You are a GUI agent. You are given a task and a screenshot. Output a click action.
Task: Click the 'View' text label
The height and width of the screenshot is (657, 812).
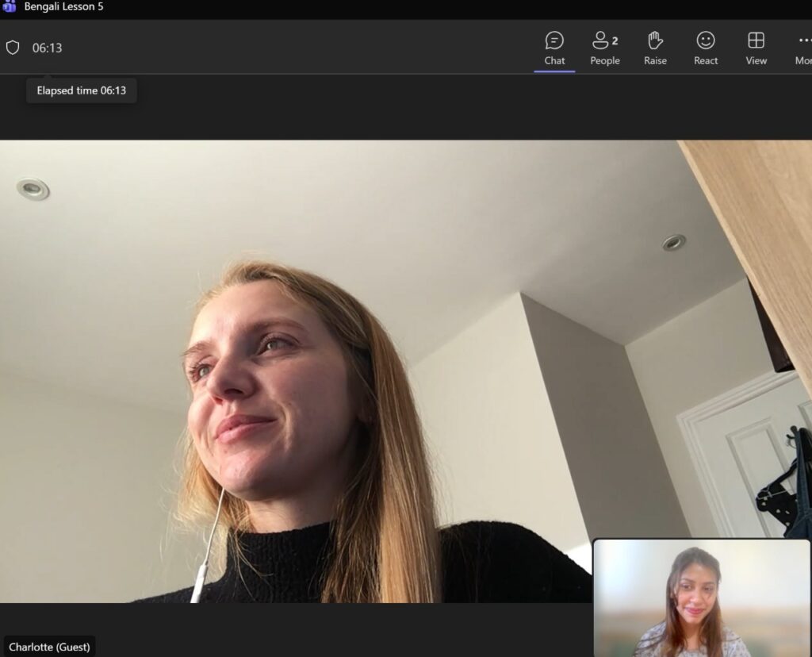(x=756, y=61)
